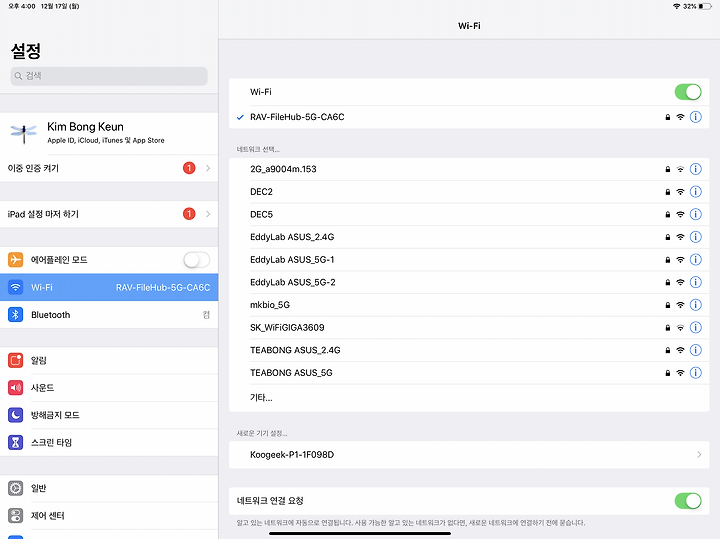The image size is (720, 539).
Task: Tap the 스크린 타임 hourglass icon
Action: click(16, 442)
